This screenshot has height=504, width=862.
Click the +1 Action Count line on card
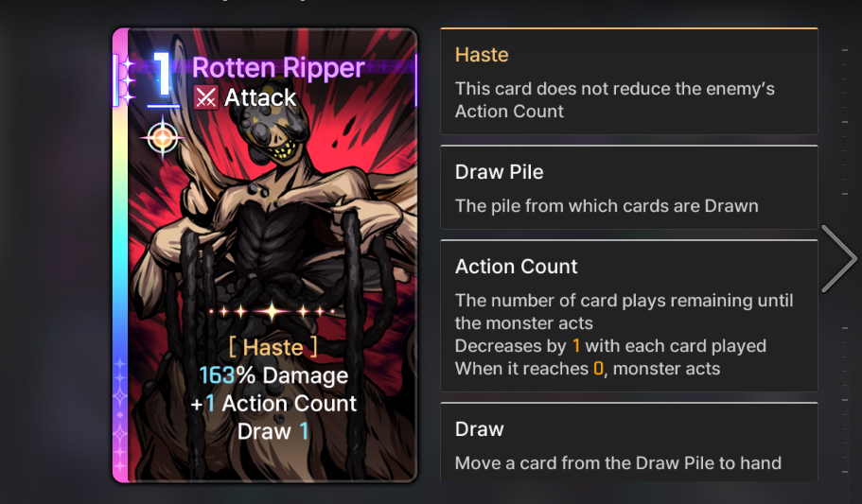pyautogui.click(x=273, y=404)
